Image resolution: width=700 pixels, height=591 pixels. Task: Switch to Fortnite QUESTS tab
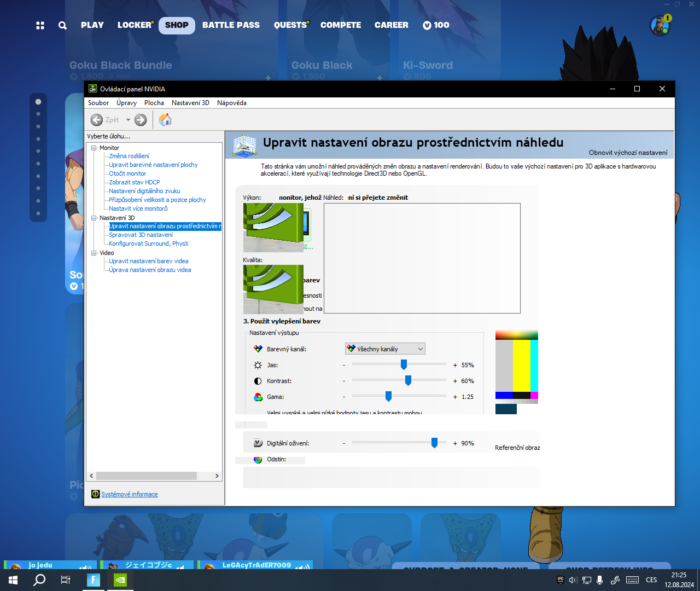pyautogui.click(x=290, y=25)
